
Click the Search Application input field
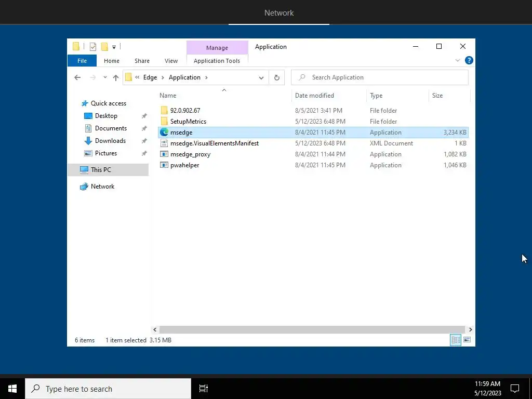click(x=380, y=77)
